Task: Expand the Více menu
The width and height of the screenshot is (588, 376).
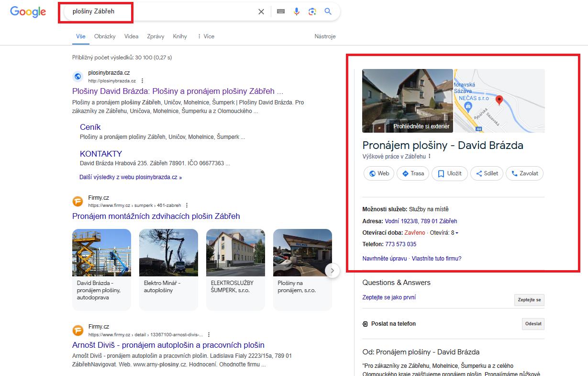Action: click(206, 36)
